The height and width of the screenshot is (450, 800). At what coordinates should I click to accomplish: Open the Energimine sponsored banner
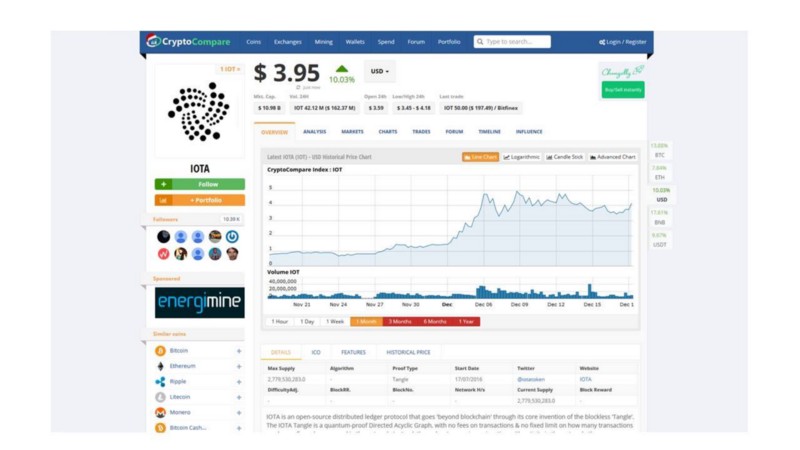coord(199,303)
